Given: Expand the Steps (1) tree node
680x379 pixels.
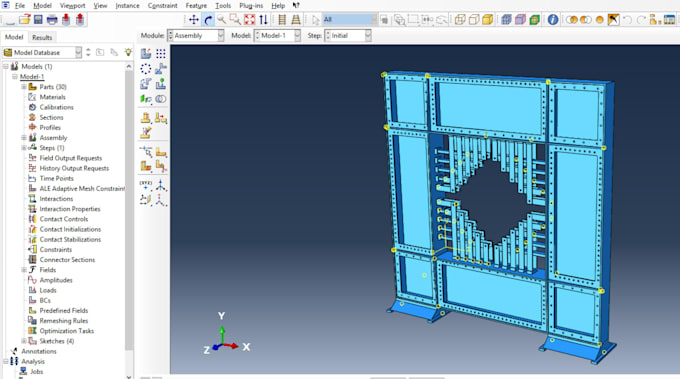Looking at the screenshot, I should click(x=24, y=148).
